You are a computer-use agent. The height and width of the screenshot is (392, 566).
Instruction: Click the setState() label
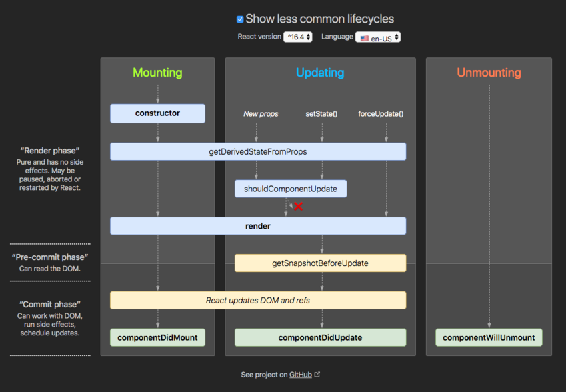321,114
